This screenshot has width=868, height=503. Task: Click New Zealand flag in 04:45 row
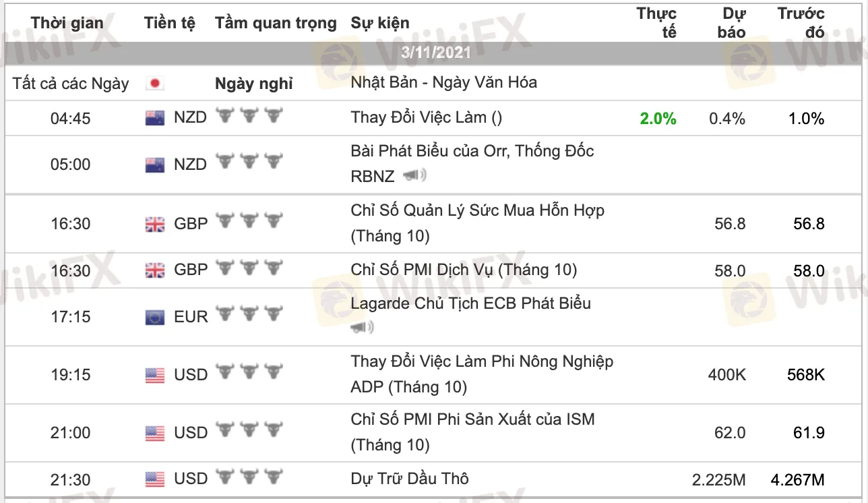tap(155, 119)
